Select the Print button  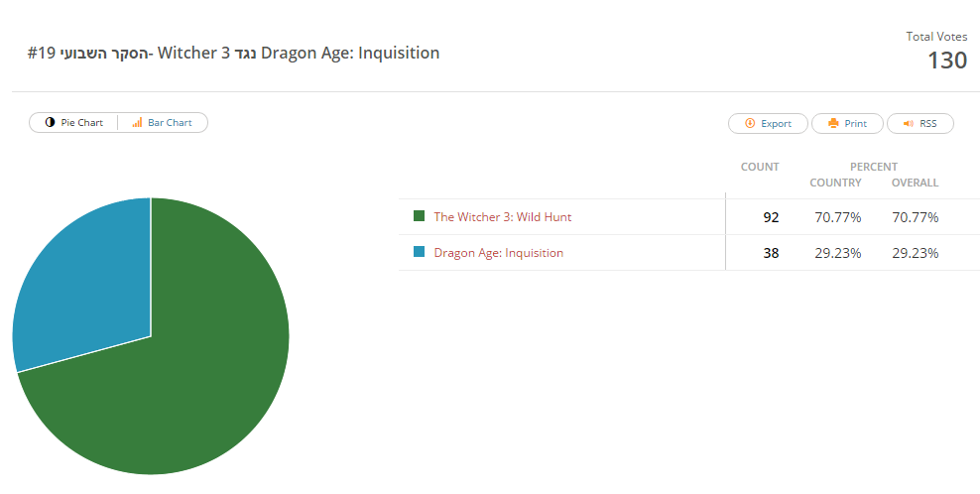tap(847, 123)
